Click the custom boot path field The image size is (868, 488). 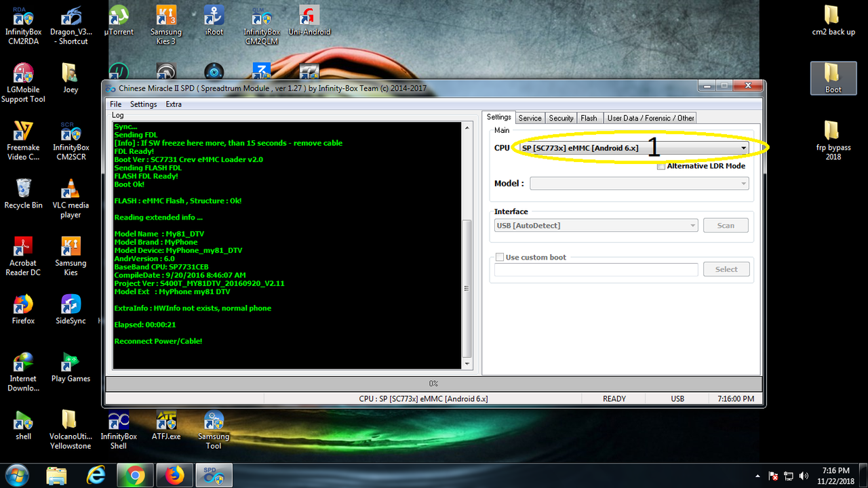(596, 270)
